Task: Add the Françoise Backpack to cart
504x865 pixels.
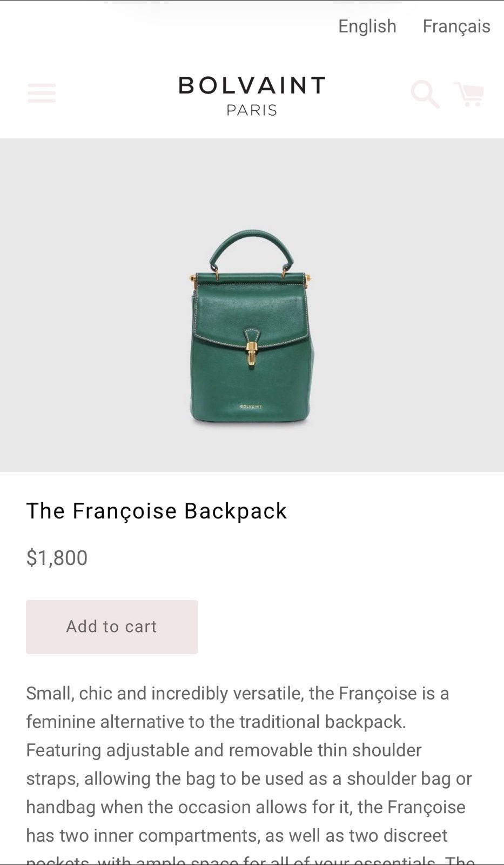Action: 112,627
